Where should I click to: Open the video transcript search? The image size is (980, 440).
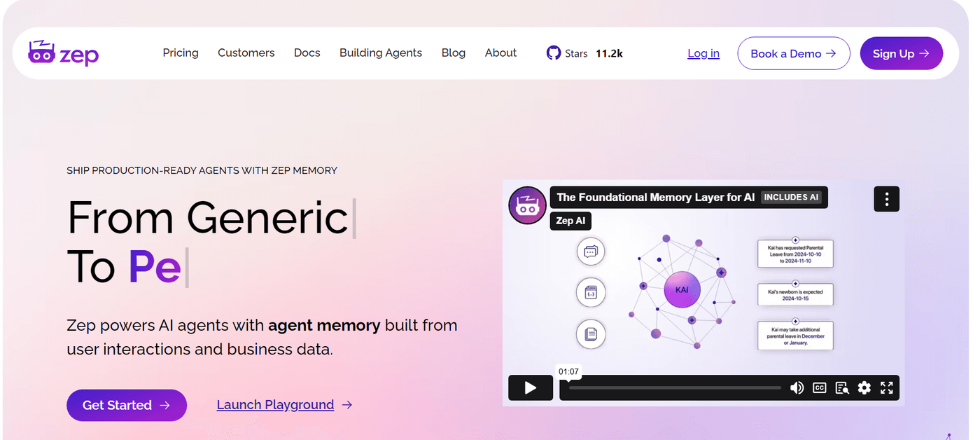pyautogui.click(x=841, y=387)
